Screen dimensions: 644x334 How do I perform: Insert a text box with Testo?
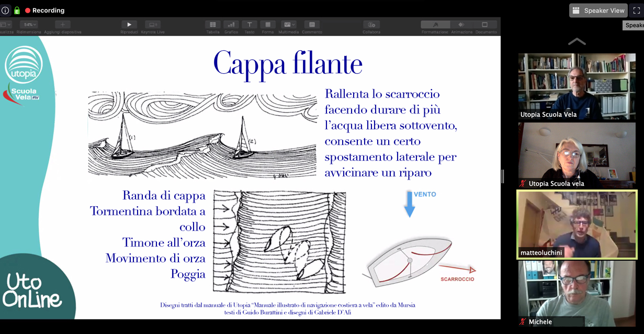point(250,25)
